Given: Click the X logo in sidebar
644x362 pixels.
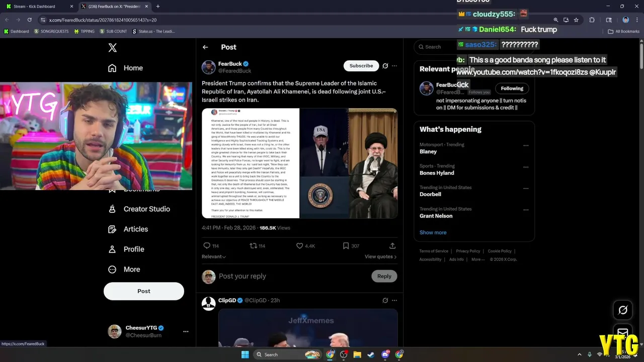Looking at the screenshot, I should (x=113, y=47).
